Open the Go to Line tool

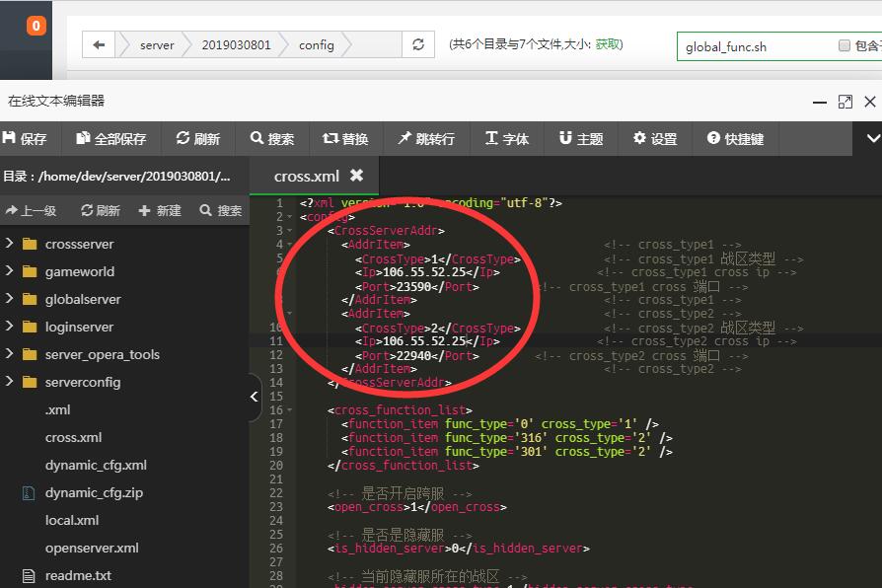coord(426,139)
